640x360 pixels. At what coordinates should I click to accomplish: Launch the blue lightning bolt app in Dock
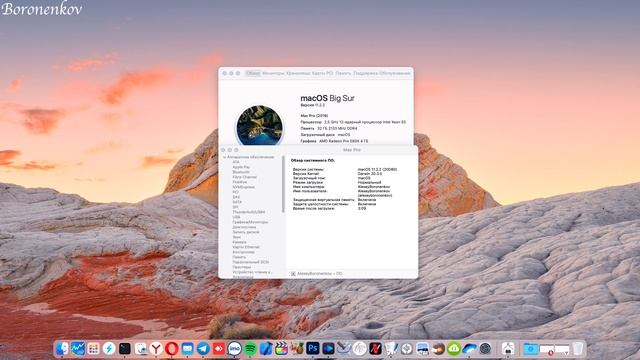pos(109,348)
